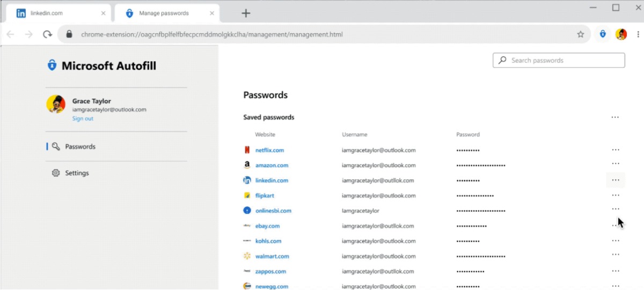Click the username in the amazon.com row
The width and height of the screenshot is (644, 290).
(379, 165)
